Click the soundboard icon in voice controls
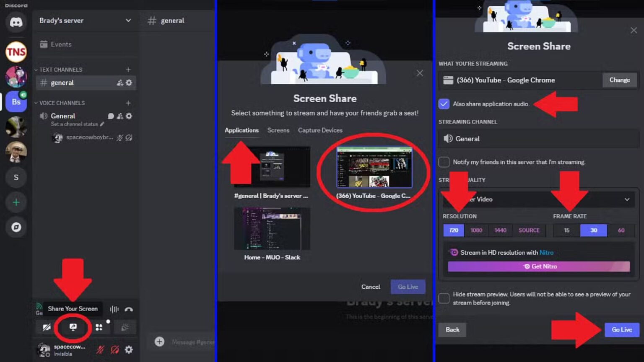The height and width of the screenshot is (362, 644). (x=125, y=328)
